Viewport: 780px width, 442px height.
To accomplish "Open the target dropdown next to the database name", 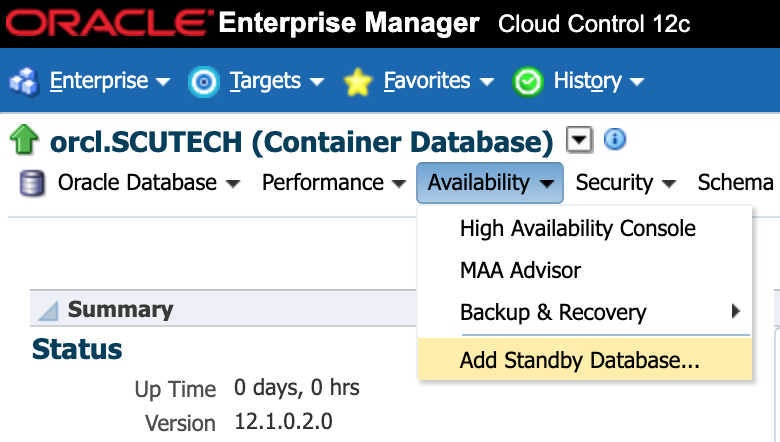I will coord(579,140).
